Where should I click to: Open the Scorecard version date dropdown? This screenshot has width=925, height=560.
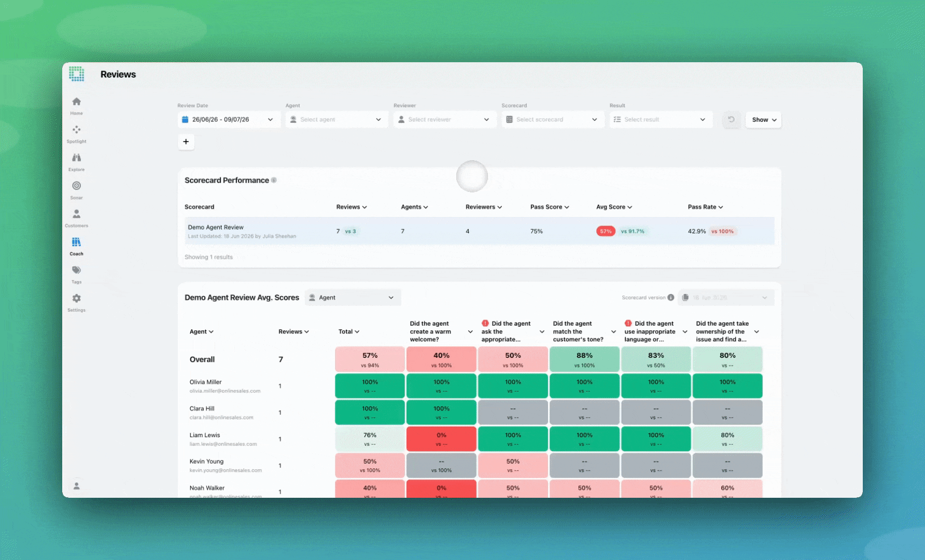click(x=726, y=298)
